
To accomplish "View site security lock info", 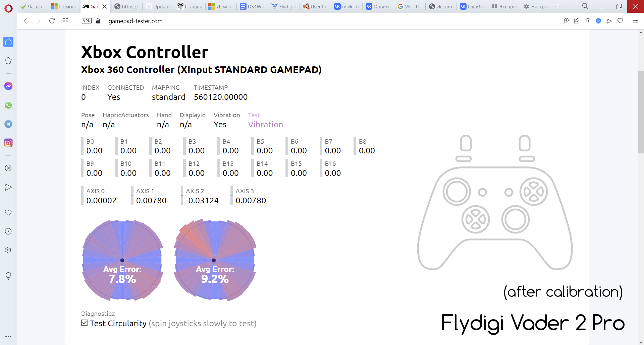I will [x=98, y=21].
